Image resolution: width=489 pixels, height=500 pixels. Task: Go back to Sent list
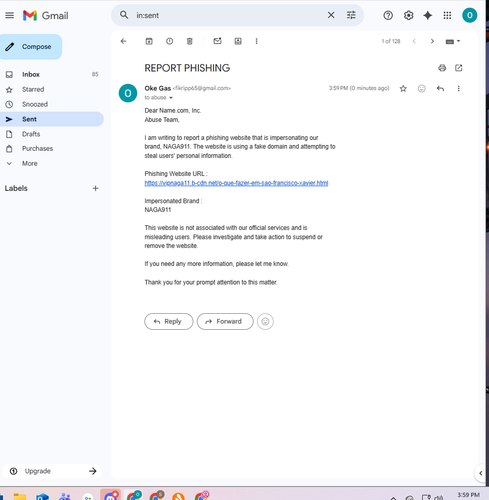123,41
